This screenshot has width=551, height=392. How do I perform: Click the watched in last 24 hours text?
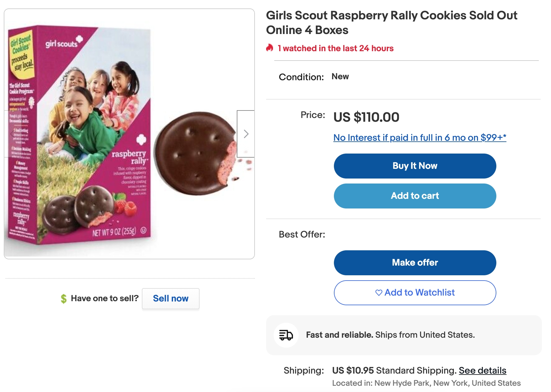click(x=335, y=48)
